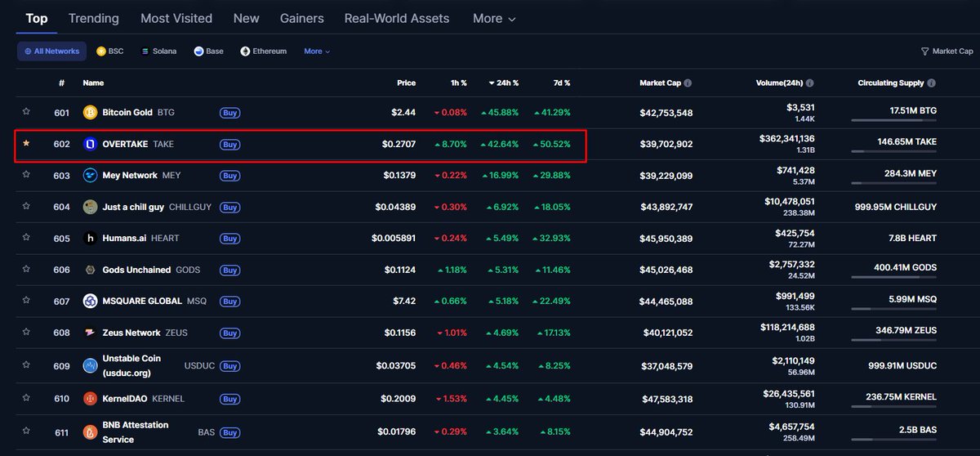The width and height of the screenshot is (980, 456).
Task: Click Gods Unchained circulating supply bar
Action: 893,277
